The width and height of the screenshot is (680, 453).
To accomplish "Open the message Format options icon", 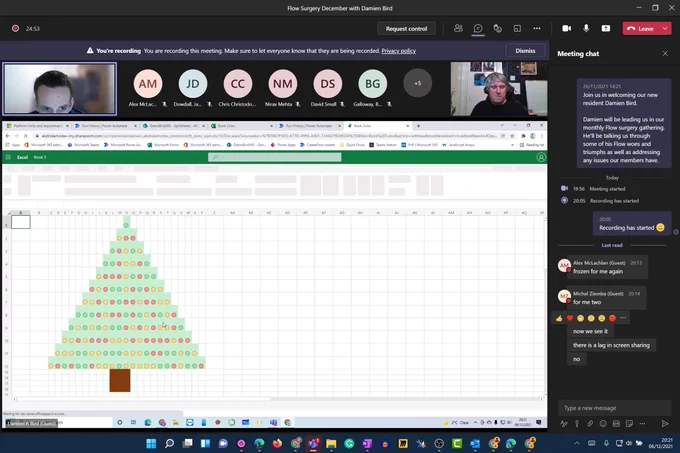I will coord(563,424).
